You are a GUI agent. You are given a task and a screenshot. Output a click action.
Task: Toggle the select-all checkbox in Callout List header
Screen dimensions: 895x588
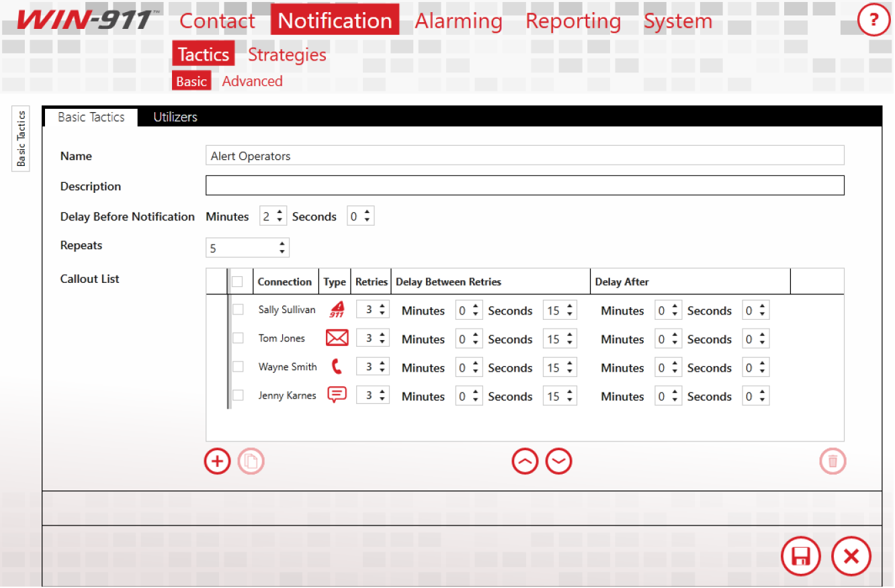(x=237, y=282)
